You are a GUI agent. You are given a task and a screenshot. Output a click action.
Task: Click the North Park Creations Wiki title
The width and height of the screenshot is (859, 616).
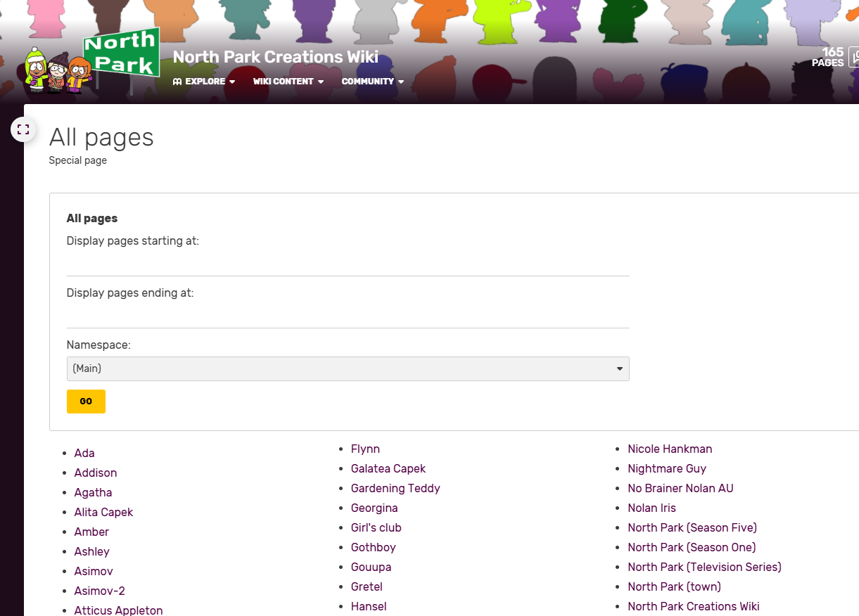tap(276, 57)
